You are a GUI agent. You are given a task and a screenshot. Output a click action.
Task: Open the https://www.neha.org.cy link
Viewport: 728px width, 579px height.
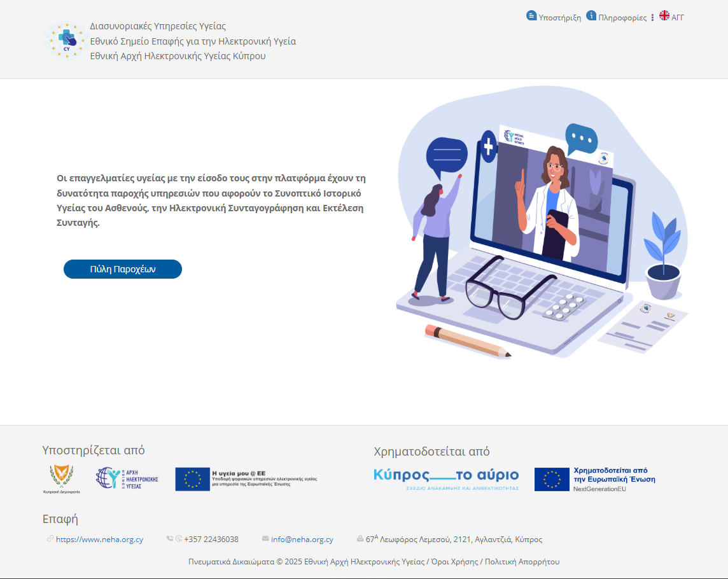(x=99, y=540)
